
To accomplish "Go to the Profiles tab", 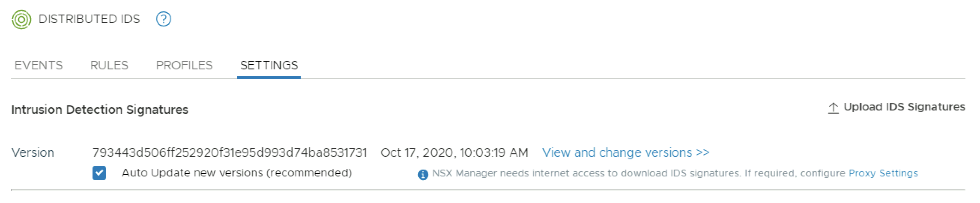I will [x=184, y=65].
